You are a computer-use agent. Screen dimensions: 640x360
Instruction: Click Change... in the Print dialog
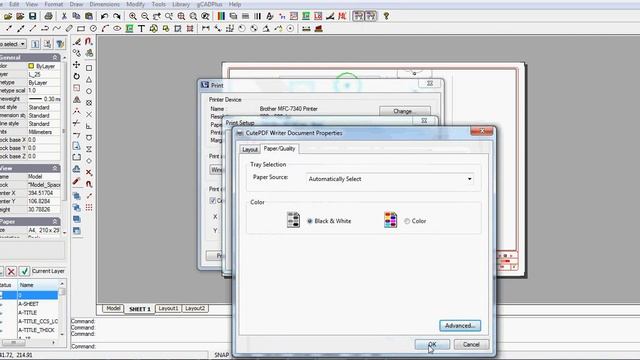[x=405, y=111]
